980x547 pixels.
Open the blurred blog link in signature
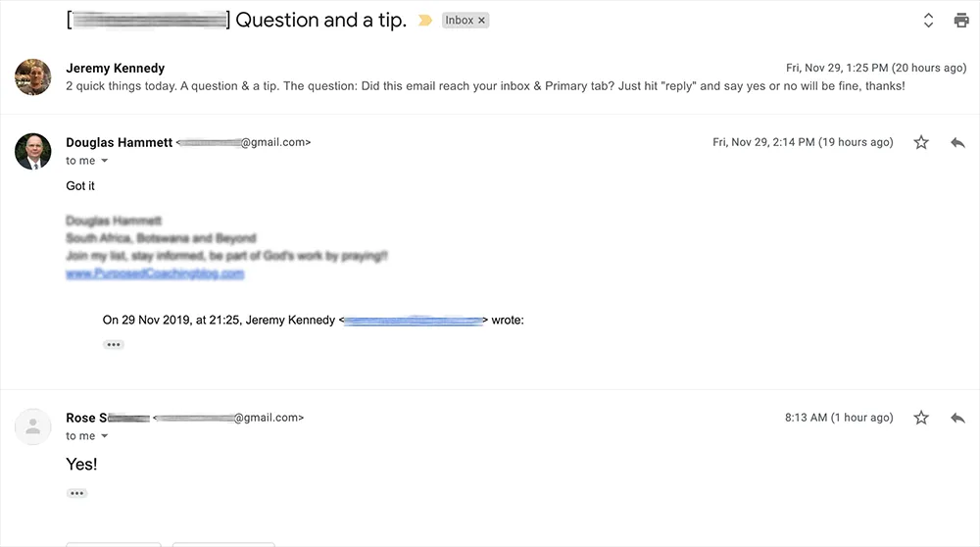[x=155, y=274]
